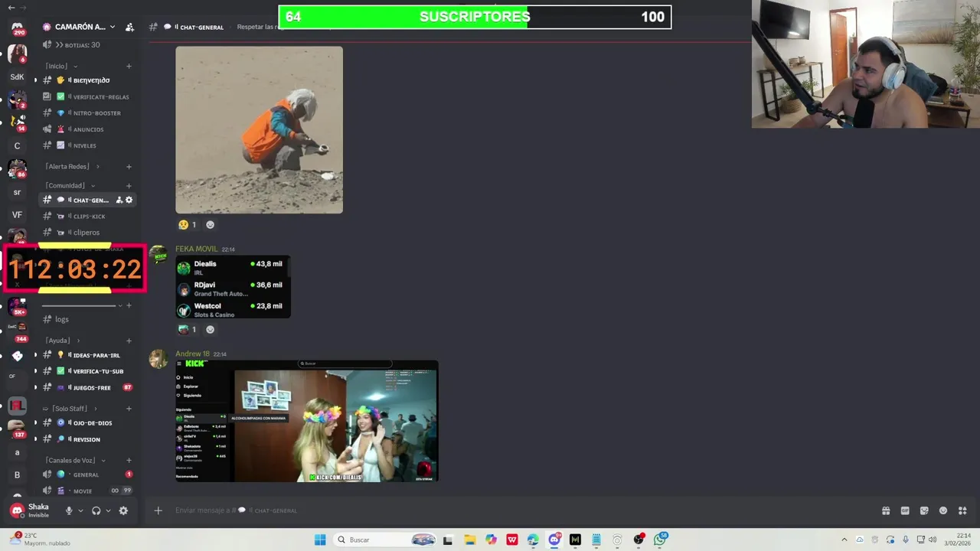Image resolution: width=980 pixels, height=551 pixels.
Task: Open the SdK server in the server list
Action: [17, 77]
